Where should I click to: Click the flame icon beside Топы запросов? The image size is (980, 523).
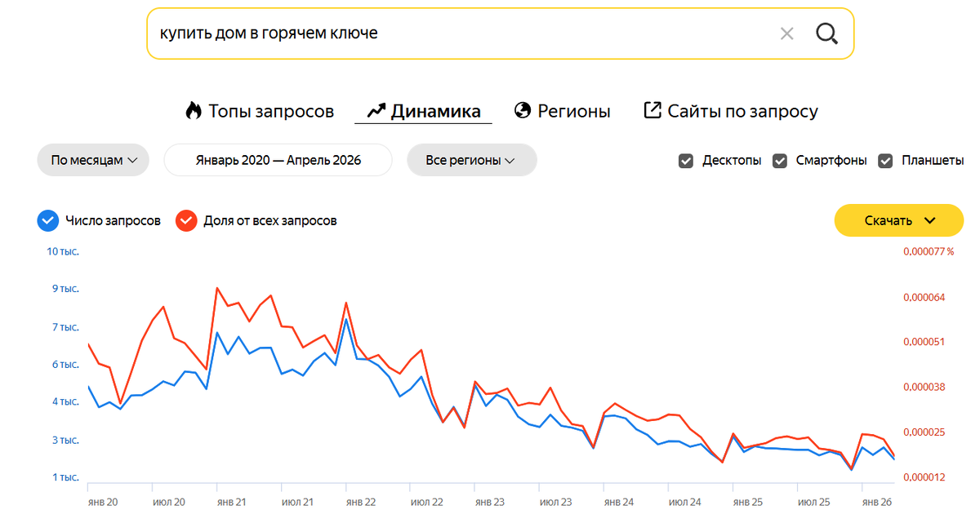click(x=194, y=110)
